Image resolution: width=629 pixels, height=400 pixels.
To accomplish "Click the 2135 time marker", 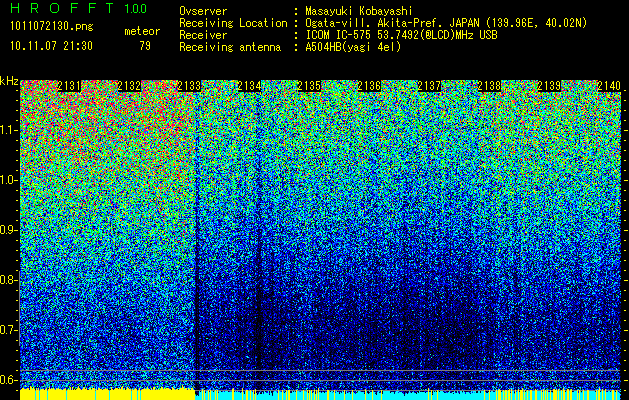I will click(x=309, y=86).
